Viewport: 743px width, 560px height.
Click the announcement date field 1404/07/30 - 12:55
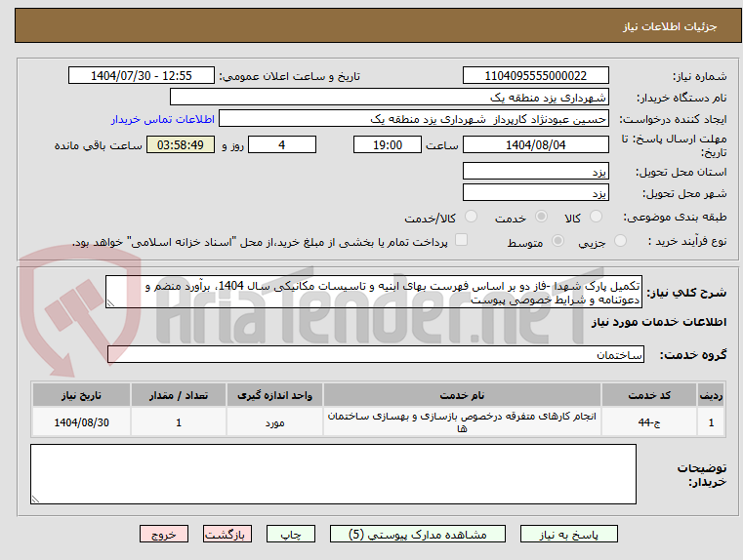point(142,75)
